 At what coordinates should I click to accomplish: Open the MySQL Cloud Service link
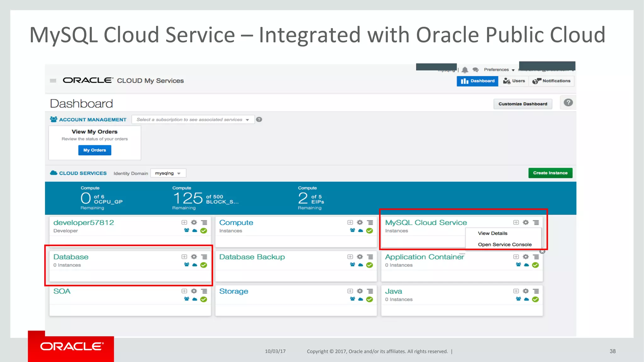click(426, 222)
